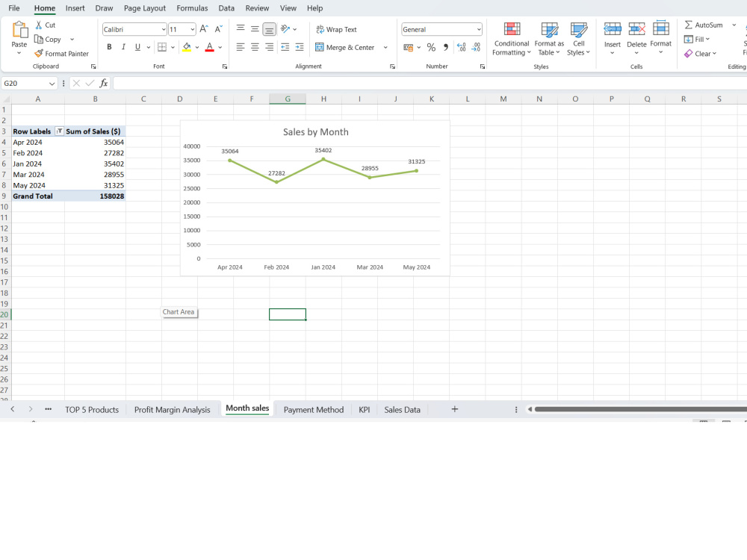This screenshot has height=560, width=747.
Task: Open the Name Box dropdown arrow
Action: [x=52, y=84]
